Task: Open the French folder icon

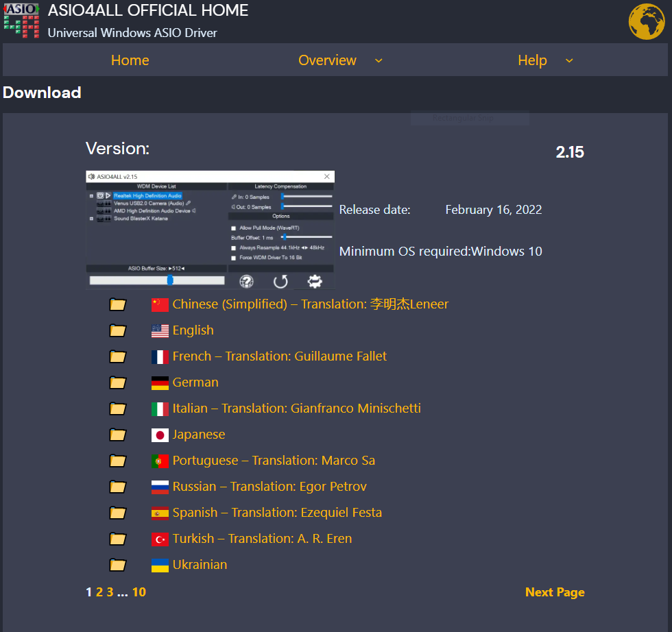Action: tap(117, 356)
